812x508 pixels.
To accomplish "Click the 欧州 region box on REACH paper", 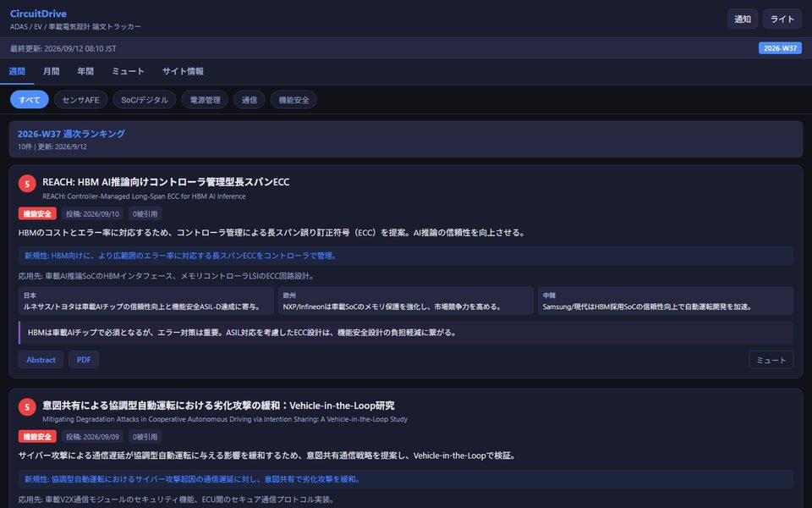I will (x=406, y=301).
